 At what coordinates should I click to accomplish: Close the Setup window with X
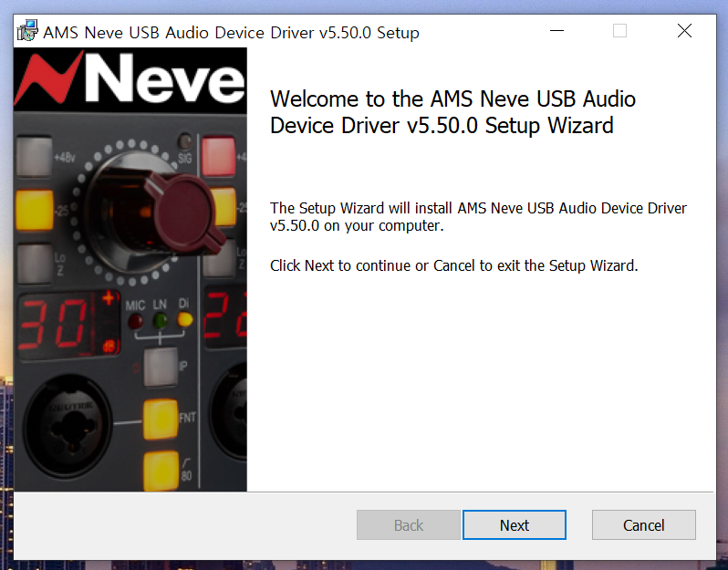click(x=684, y=31)
